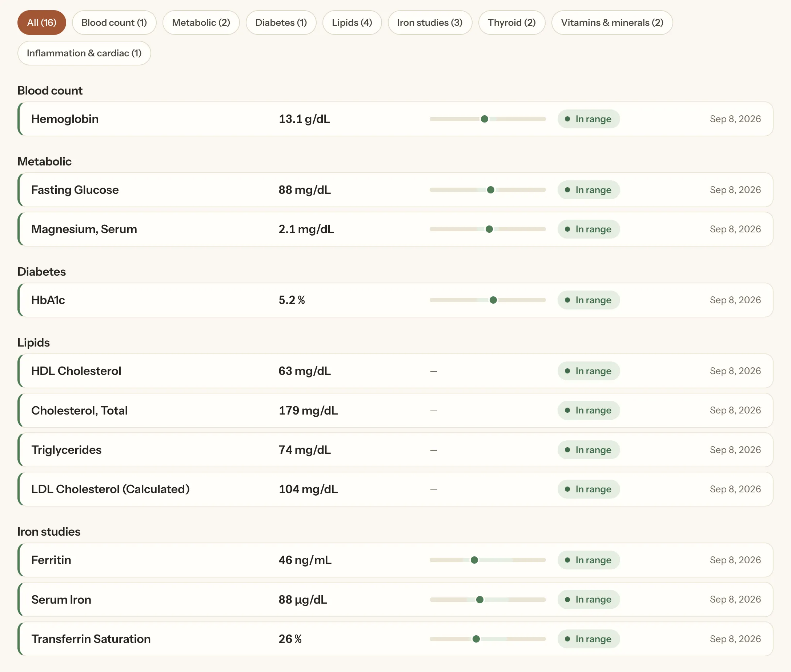The height and width of the screenshot is (672, 791).
Task: Click the Sep 8, 2026 date for Magnesium
Action: pos(735,229)
